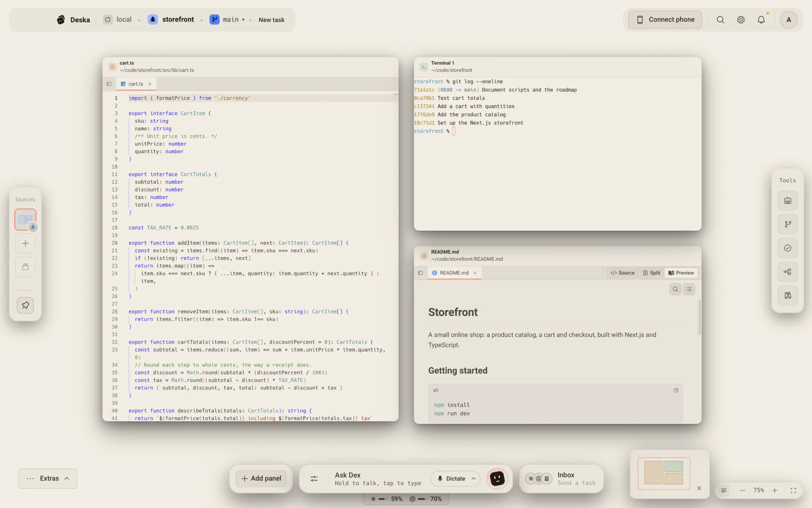The height and width of the screenshot is (508, 812).
Task: Open the notifications bell
Action: pyautogui.click(x=761, y=20)
